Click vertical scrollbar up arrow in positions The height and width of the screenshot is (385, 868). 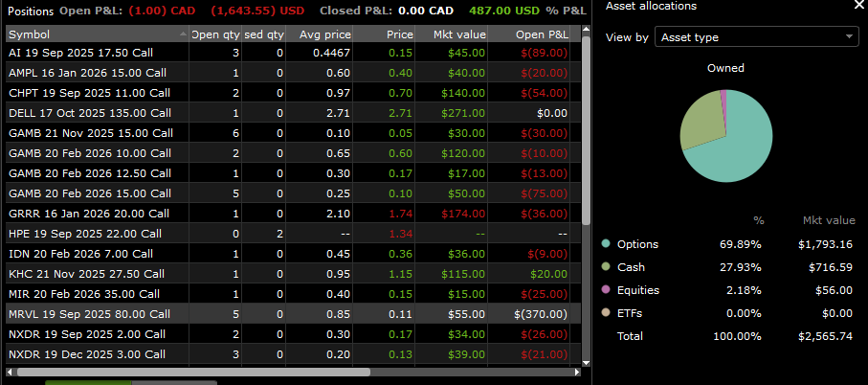[x=587, y=31]
